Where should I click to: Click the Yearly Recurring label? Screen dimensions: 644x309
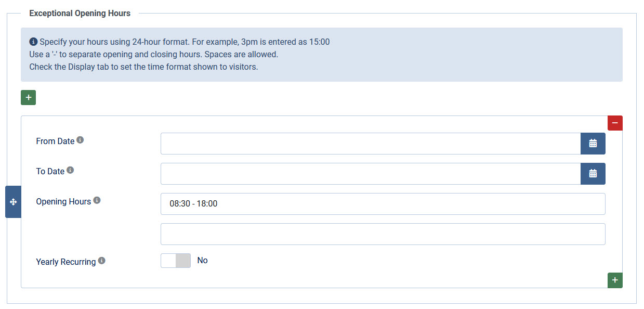[65, 262]
